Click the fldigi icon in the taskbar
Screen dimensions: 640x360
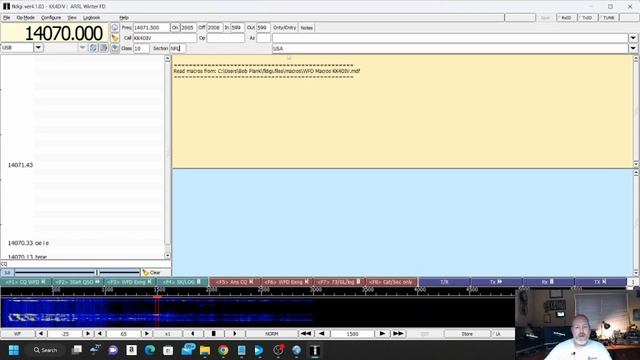[314, 350]
